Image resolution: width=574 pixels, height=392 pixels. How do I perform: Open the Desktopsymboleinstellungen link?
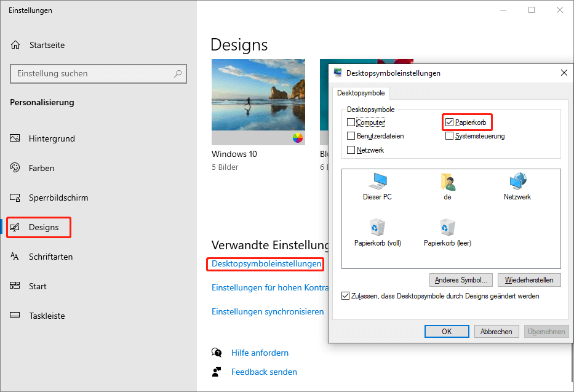point(266,263)
